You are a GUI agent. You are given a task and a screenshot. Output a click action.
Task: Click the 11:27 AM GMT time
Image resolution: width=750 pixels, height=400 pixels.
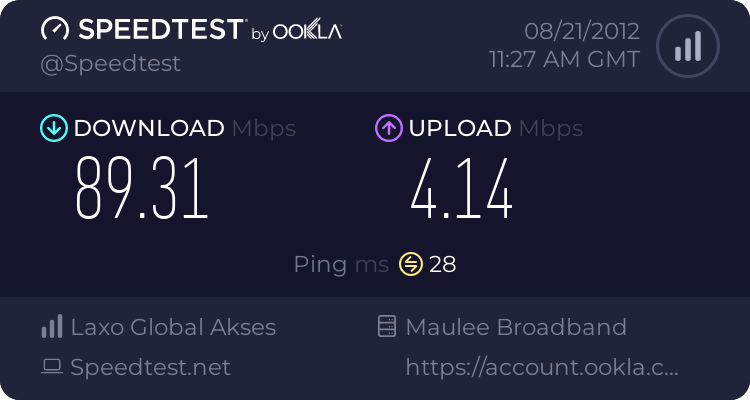(x=564, y=60)
